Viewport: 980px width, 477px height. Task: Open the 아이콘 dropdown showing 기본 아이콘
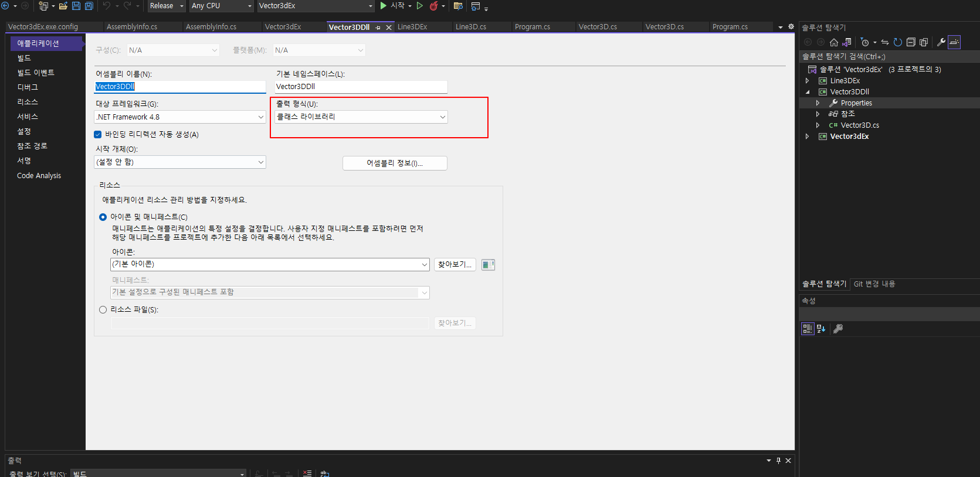(x=270, y=264)
